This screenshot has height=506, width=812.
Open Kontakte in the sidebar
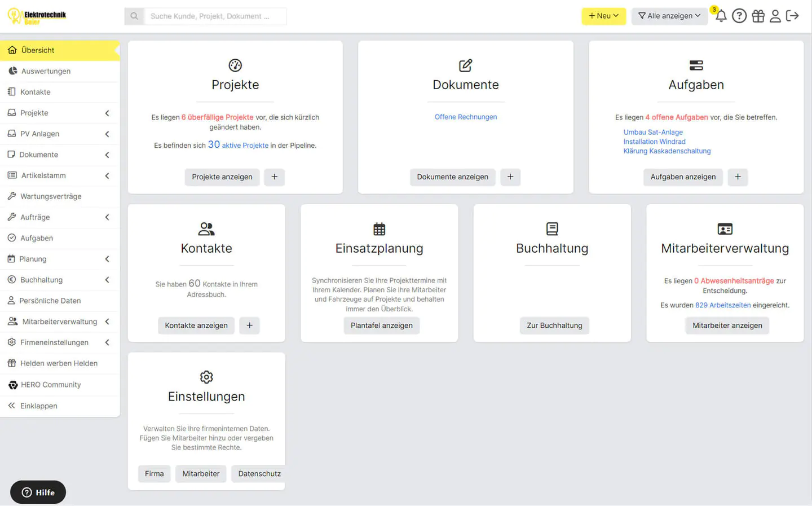click(60, 92)
